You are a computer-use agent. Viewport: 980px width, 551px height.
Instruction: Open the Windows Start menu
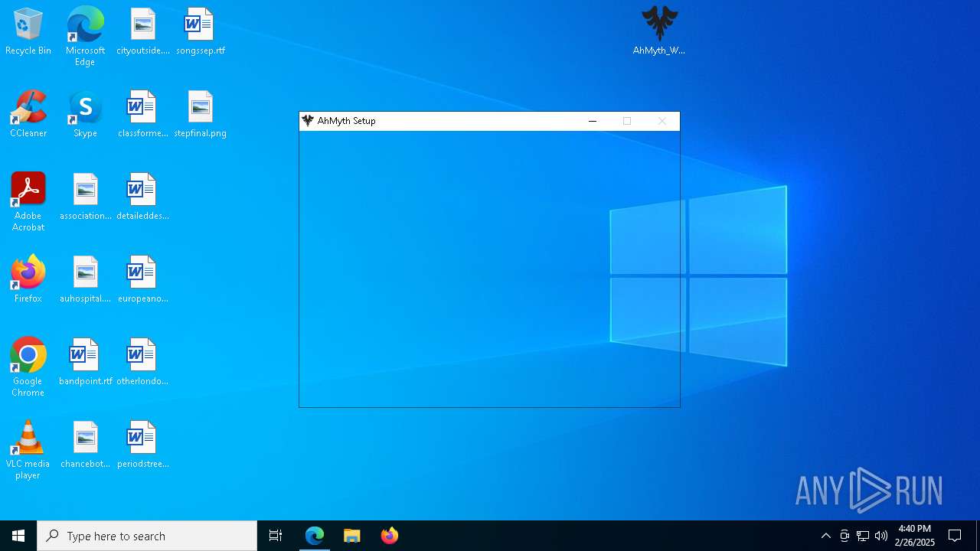pyautogui.click(x=18, y=536)
